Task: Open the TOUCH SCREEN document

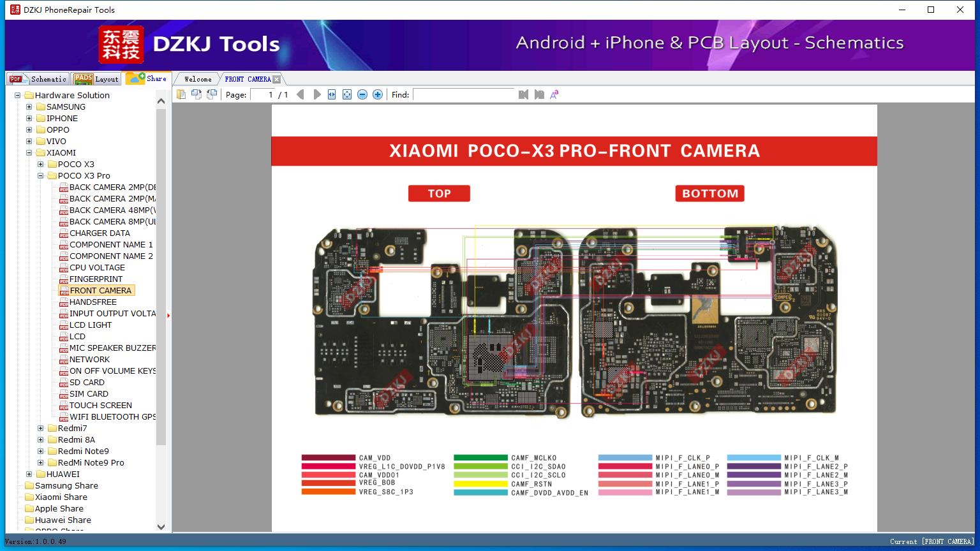Action: click(x=101, y=406)
